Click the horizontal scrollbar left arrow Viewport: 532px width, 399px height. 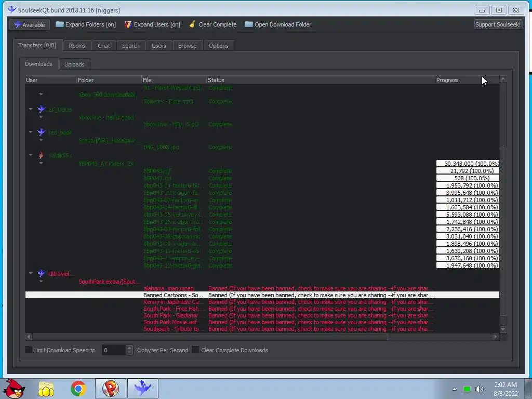point(29,337)
